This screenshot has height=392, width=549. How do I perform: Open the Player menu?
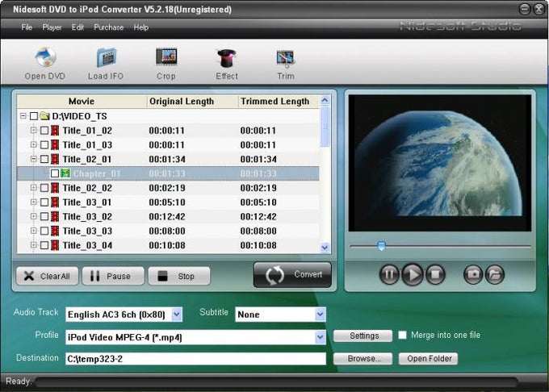[x=52, y=27]
